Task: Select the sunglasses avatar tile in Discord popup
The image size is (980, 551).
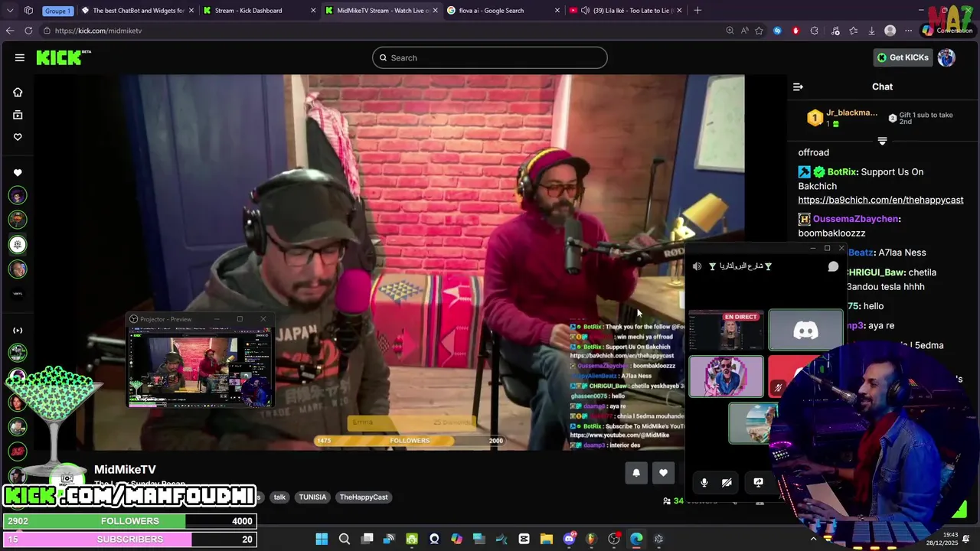Action: [x=726, y=377]
